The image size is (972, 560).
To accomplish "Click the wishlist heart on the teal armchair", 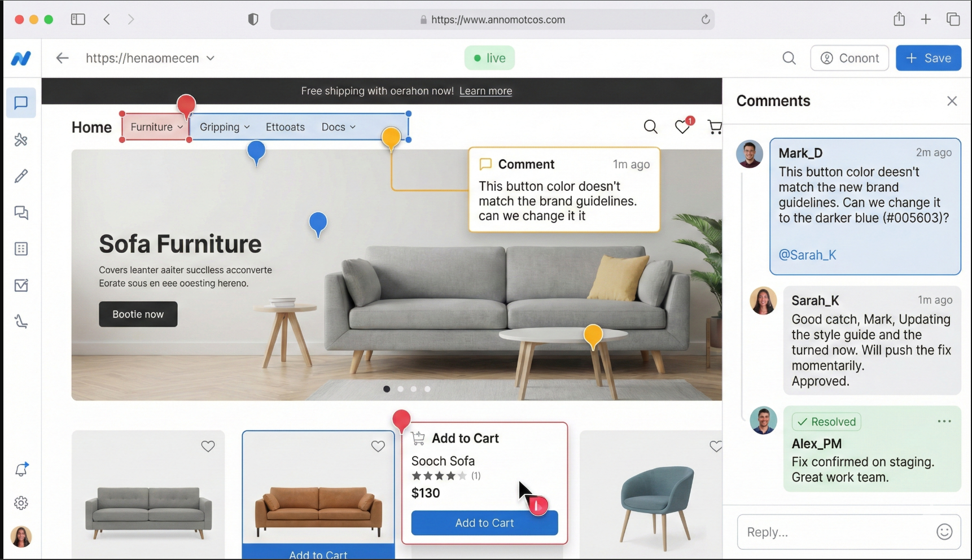I will [x=715, y=447].
